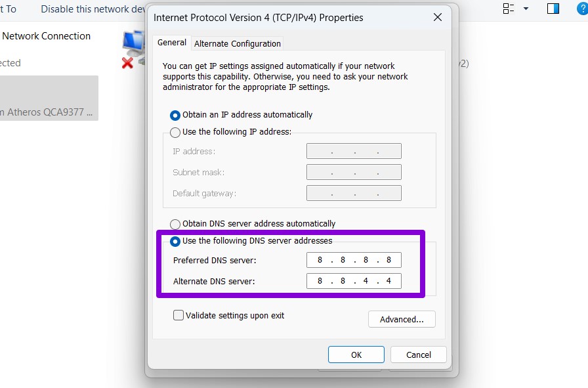Screen dimensions: 588x388
Task: Open Help using the blue question mark icon
Action: click(583, 9)
